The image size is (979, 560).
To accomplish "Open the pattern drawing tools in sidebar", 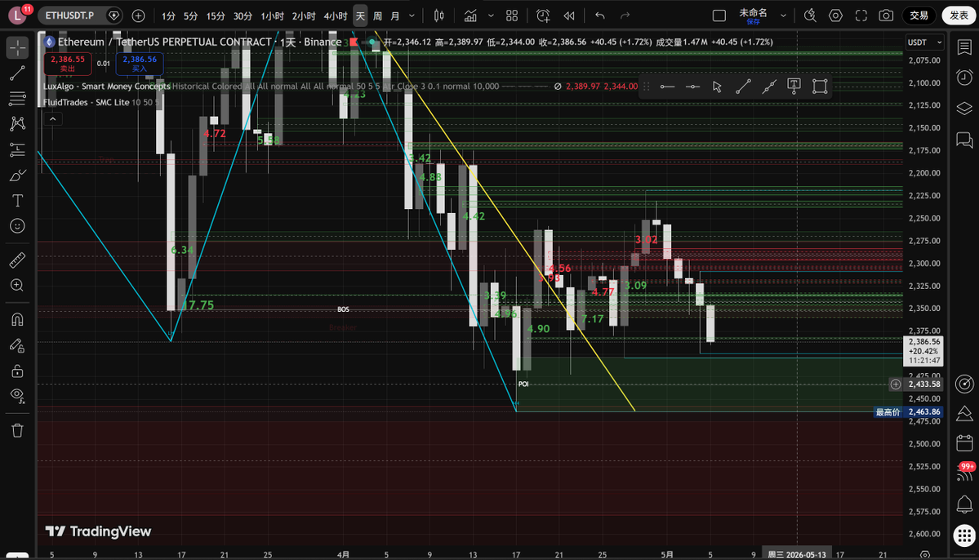I will (17, 123).
